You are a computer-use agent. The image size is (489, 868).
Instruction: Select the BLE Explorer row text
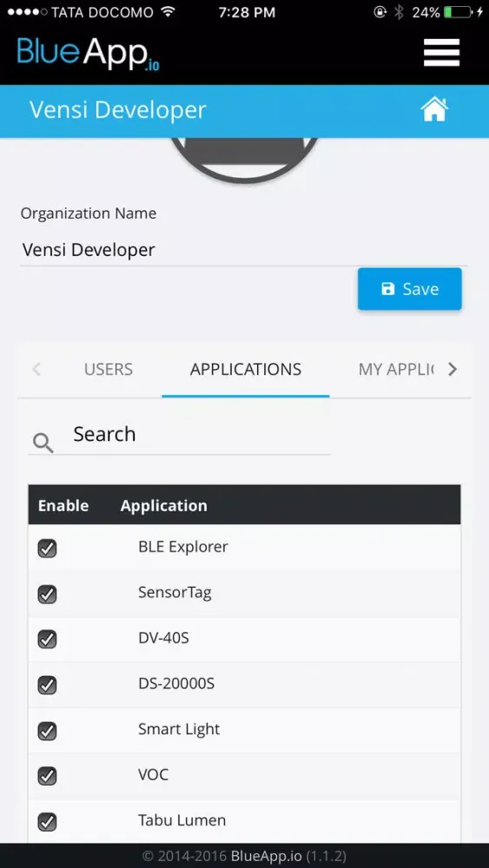182,547
